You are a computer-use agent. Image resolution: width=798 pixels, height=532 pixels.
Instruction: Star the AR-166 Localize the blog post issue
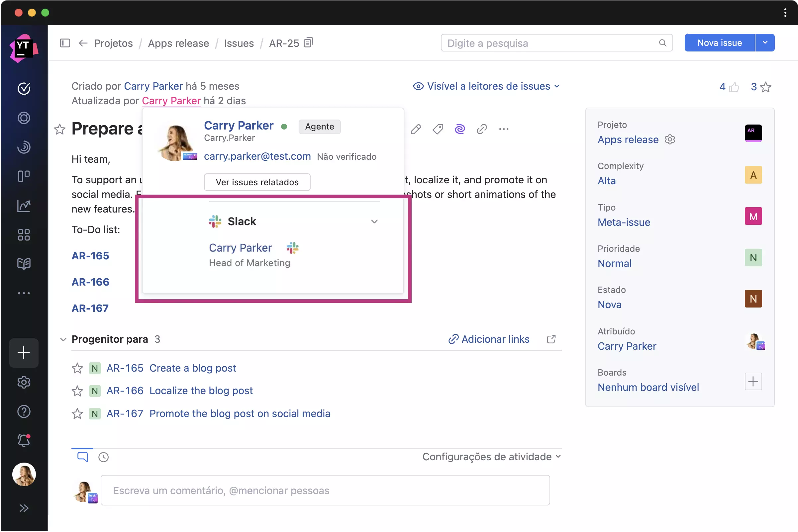pos(77,391)
